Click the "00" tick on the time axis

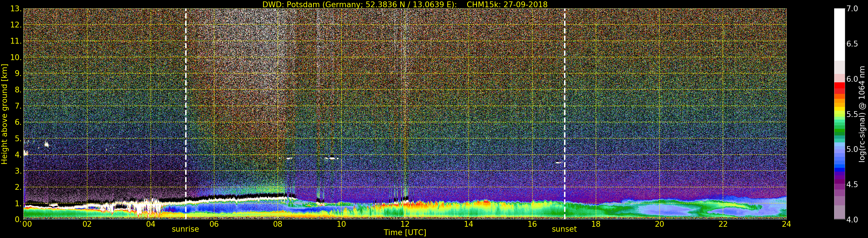pos(27,224)
